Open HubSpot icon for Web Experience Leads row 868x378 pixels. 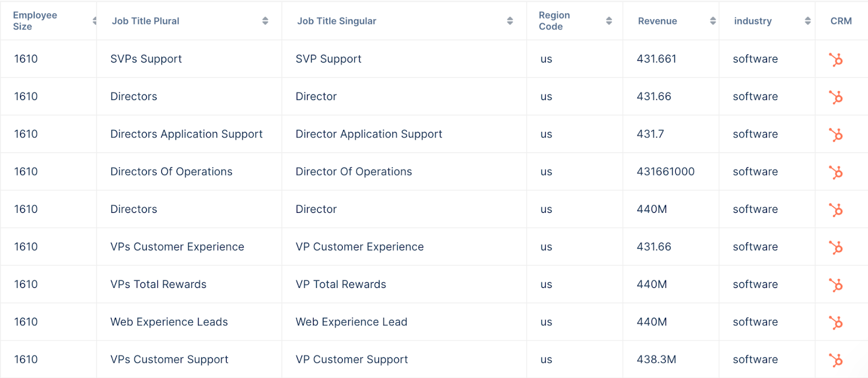coord(835,322)
